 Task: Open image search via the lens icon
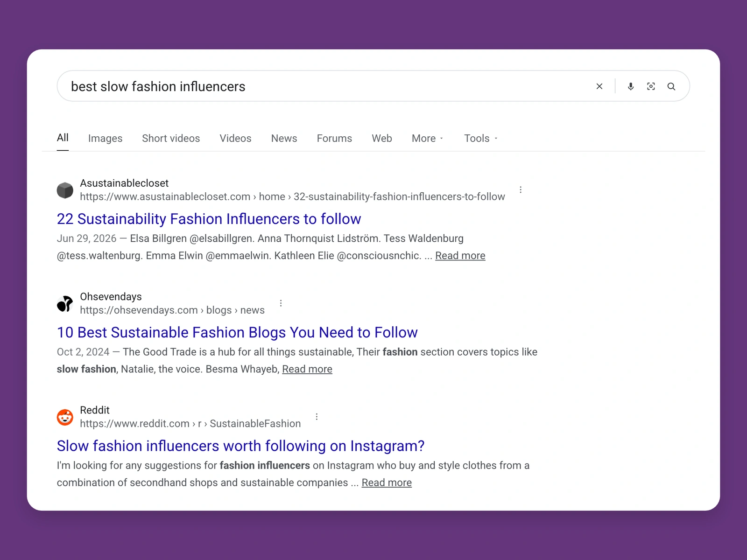[651, 86]
